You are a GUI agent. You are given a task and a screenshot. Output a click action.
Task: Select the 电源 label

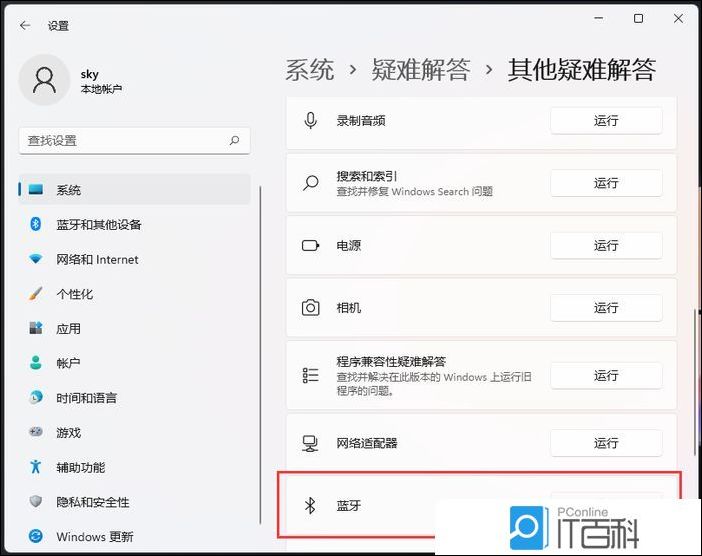349,245
